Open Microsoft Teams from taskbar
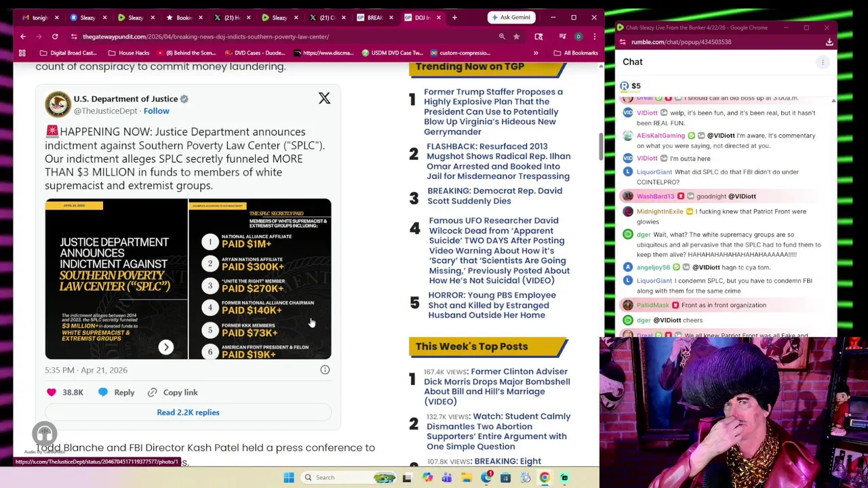 click(447, 478)
